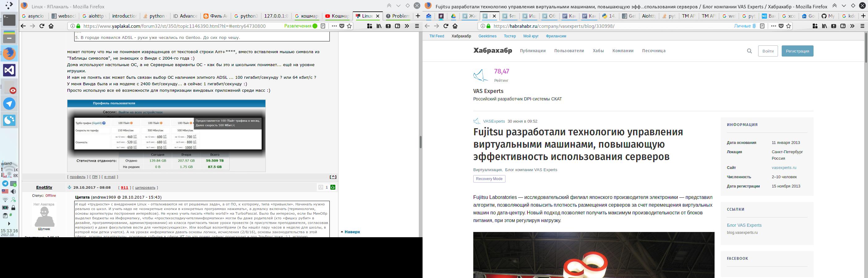Click the anchor icon beside 29.10.2017 post date
Viewport: 868px width, 278px height.
click(x=69, y=187)
